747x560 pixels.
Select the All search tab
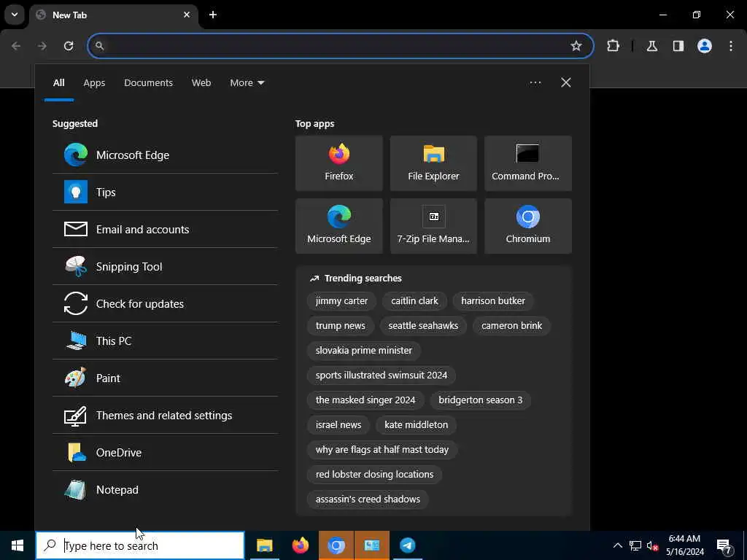point(58,83)
